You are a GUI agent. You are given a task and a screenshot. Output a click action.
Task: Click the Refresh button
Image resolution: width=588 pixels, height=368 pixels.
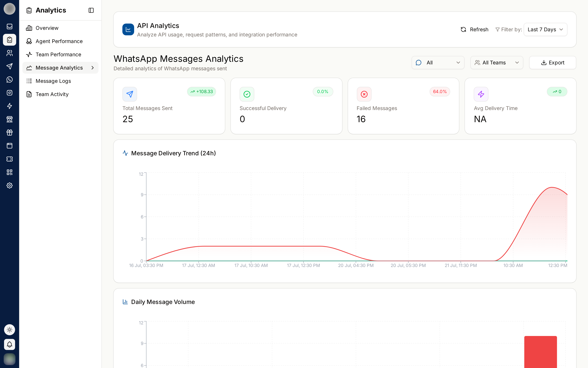(474, 29)
